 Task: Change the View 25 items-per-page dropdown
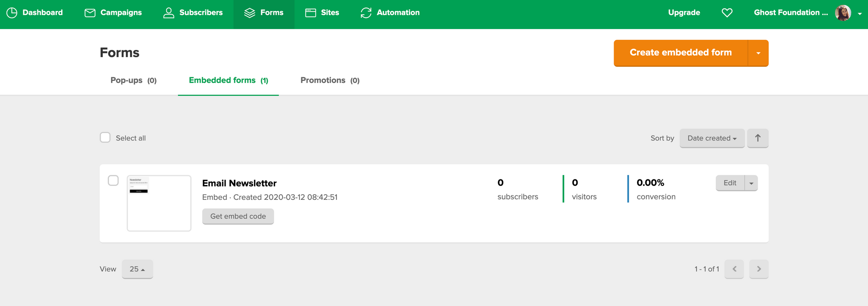pos(137,269)
